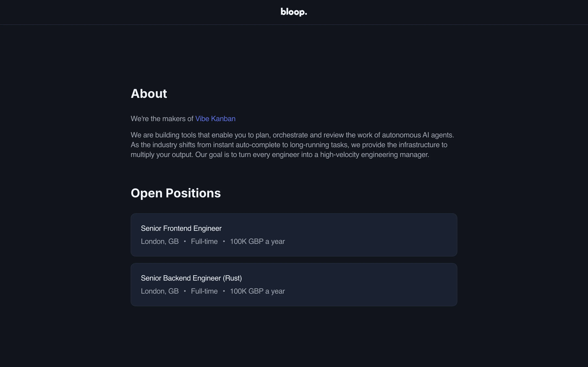Open the Senior Frontend Engineer position
Viewport: 588px width, 367px height.
(181, 228)
